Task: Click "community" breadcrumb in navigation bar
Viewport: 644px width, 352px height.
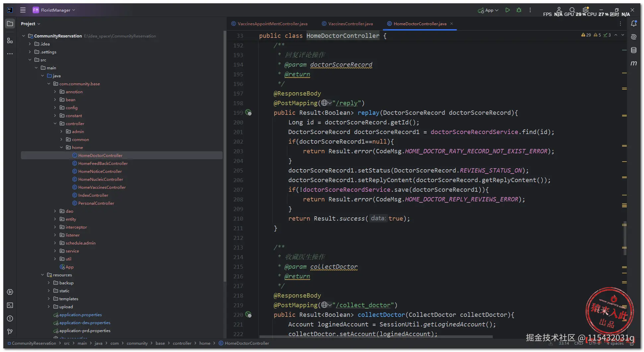Action: point(137,343)
